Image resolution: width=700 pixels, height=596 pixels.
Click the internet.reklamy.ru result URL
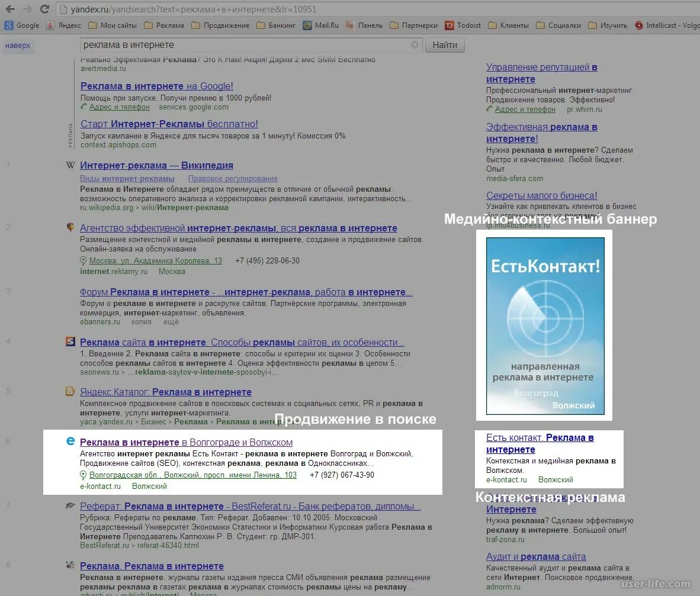click(x=113, y=271)
